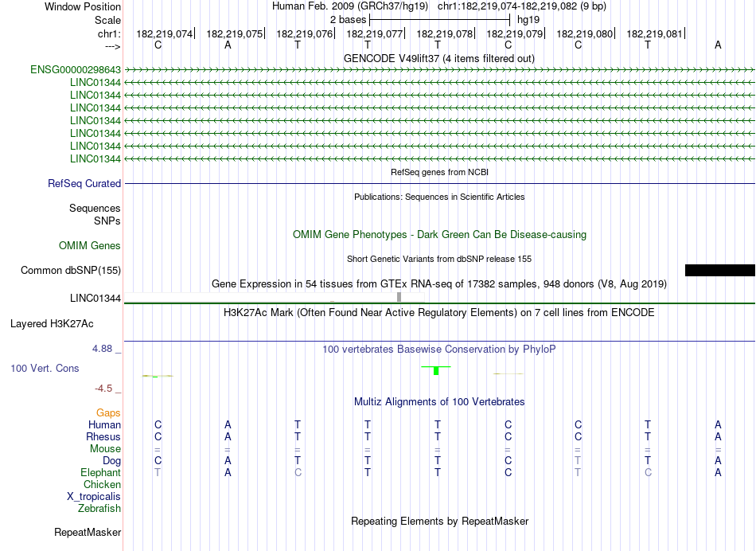Click position label 182,219,081

click(x=655, y=33)
